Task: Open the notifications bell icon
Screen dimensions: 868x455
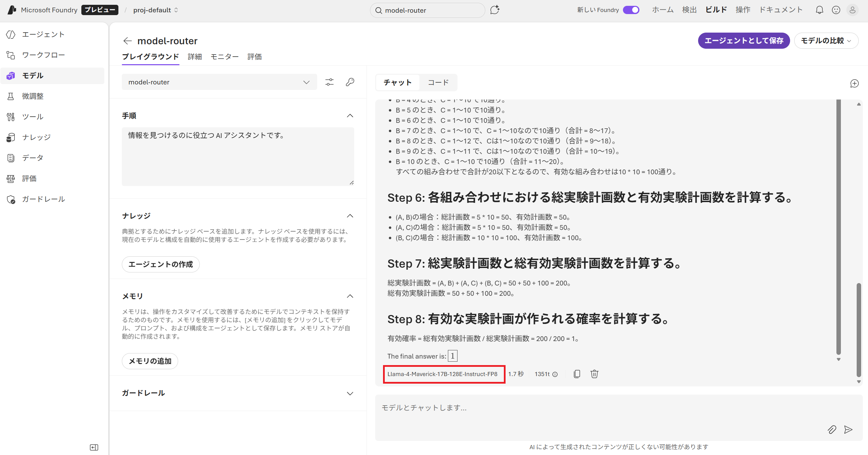Action: click(819, 10)
